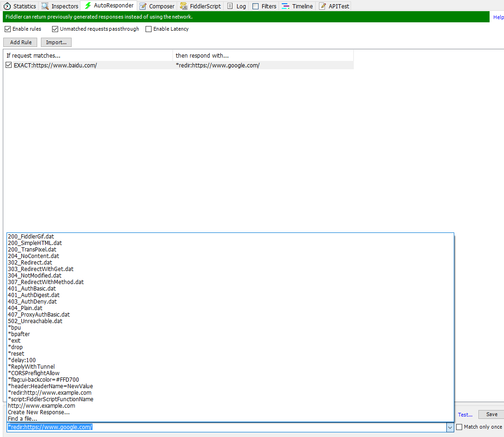Screen dimensions: 504x437
Task: Click the APITest pencil icon
Action: pos(322,6)
